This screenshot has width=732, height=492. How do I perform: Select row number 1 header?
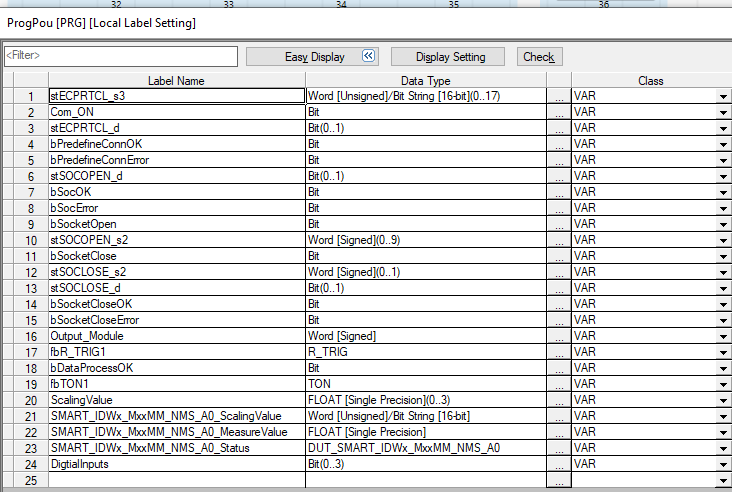pos(31,97)
